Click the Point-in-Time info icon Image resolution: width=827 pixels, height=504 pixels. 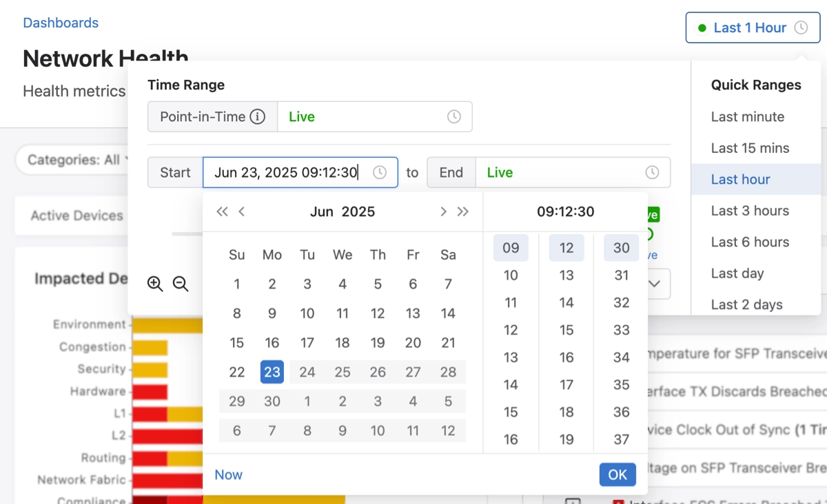coord(257,117)
